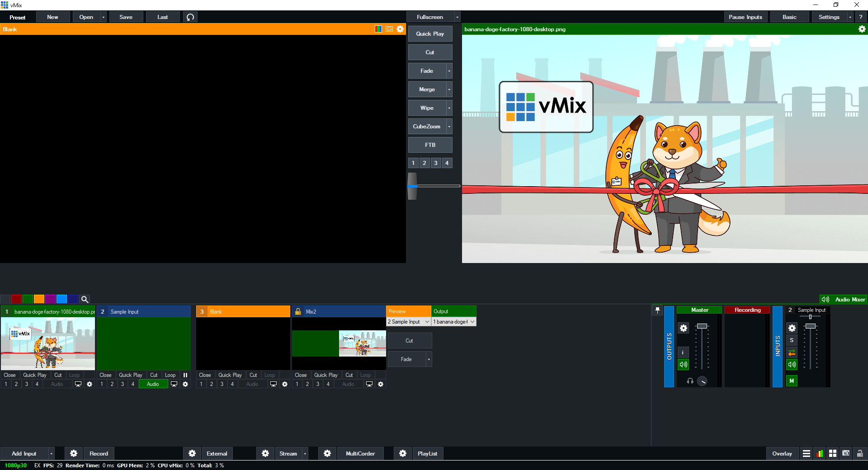Image resolution: width=868 pixels, height=470 pixels.
Task: Click the monitor icon for input 2 Sample Input
Action: [x=174, y=384]
